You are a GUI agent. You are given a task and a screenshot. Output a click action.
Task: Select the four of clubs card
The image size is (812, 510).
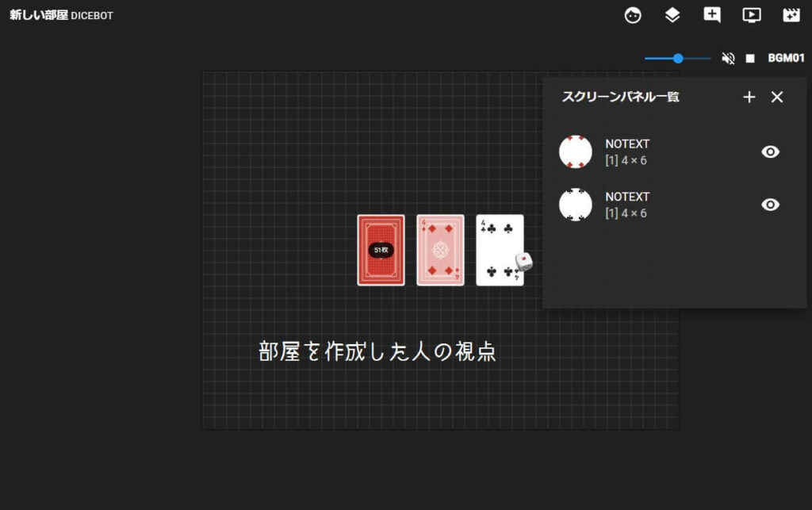[498, 246]
